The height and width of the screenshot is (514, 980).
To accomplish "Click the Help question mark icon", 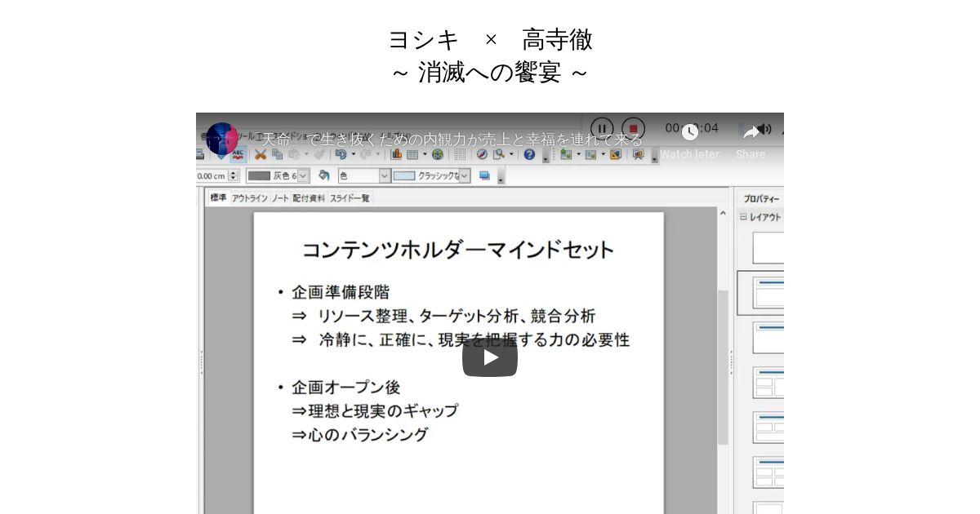I will click(x=529, y=154).
